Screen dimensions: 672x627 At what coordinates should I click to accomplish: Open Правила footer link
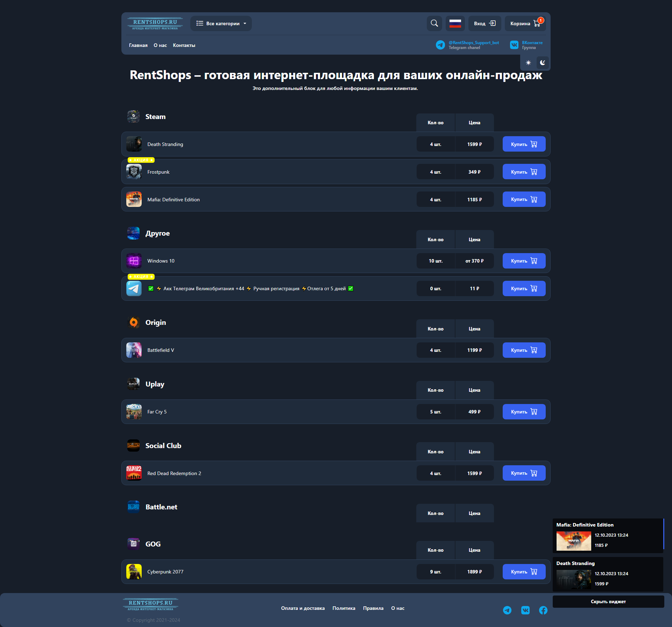[373, 608]
